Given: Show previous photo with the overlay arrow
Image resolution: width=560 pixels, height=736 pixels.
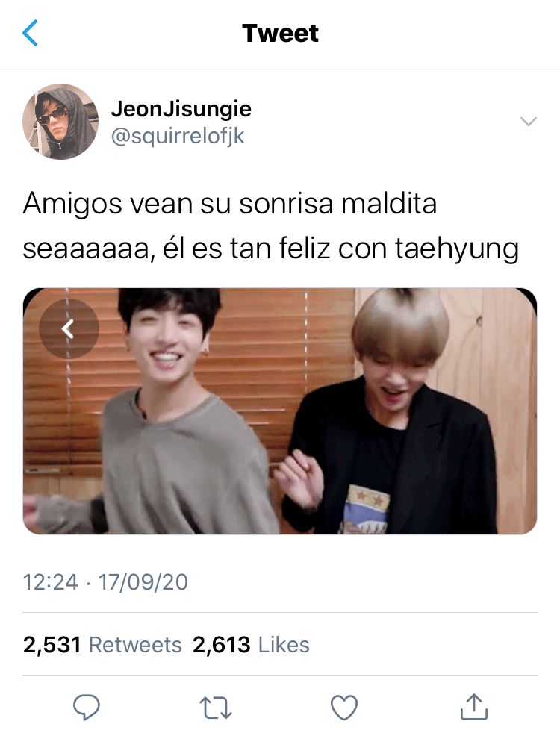Looking at the screenshot, I should [x=69, y=328].
